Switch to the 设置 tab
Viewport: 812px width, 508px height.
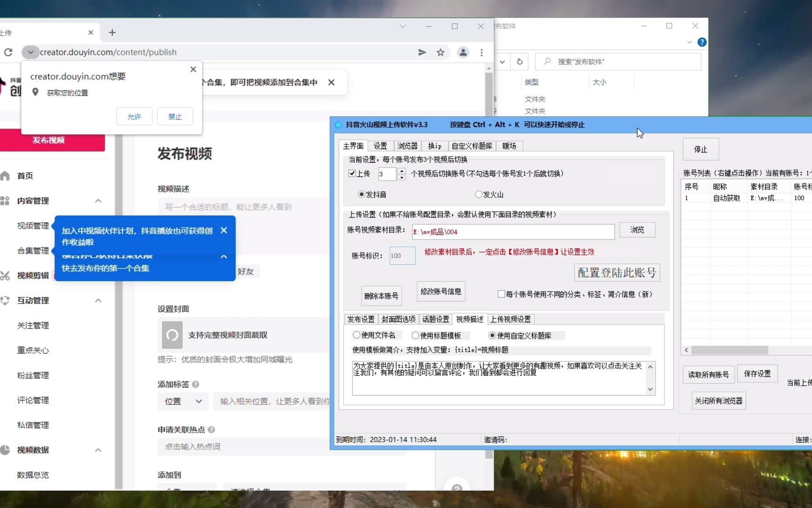pyautogui.click(x=380, y=146)
